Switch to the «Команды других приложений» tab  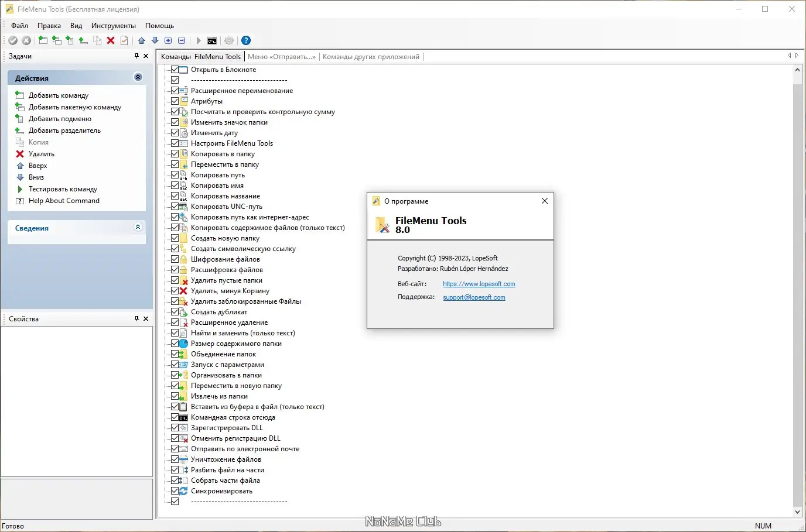[371, 57]
